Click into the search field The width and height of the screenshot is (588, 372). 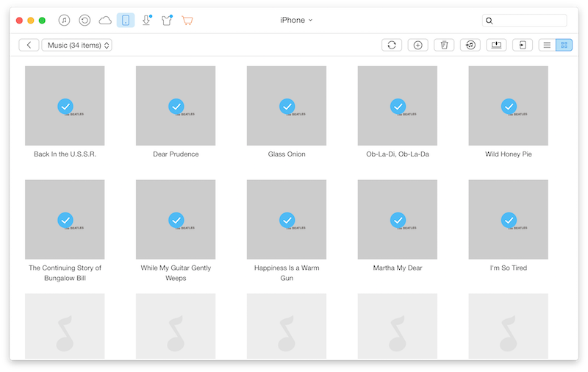click(x=524, y=21)
